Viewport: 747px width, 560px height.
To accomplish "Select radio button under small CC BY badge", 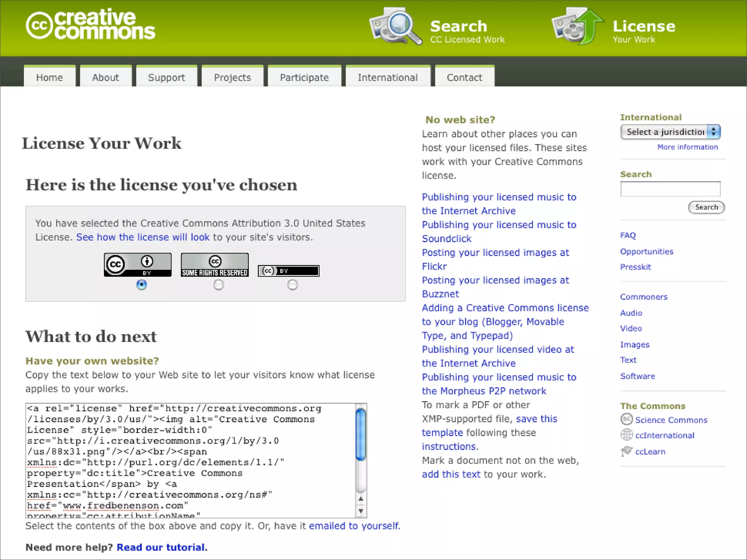I will tap(292, 285).
